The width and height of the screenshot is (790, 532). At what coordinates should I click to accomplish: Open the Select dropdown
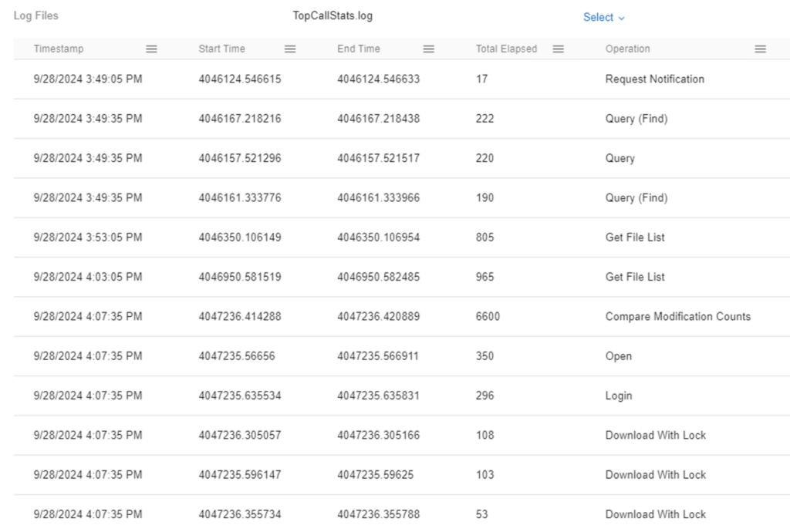[604, 18]
